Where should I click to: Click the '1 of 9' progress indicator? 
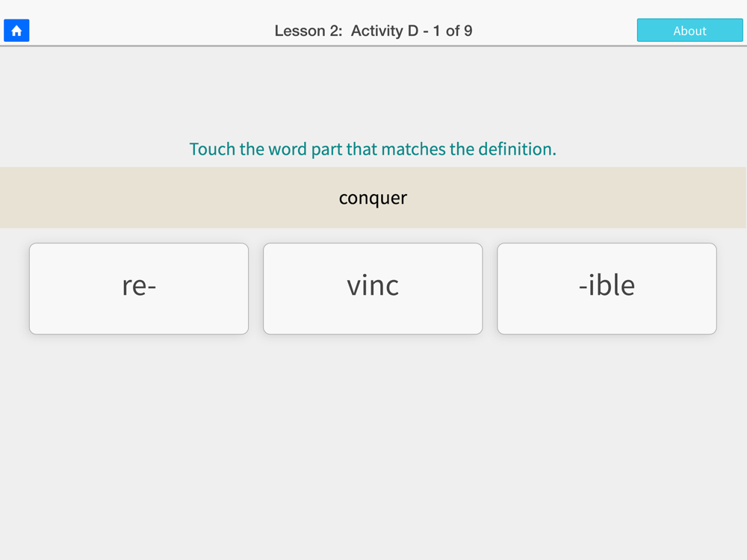453,31
